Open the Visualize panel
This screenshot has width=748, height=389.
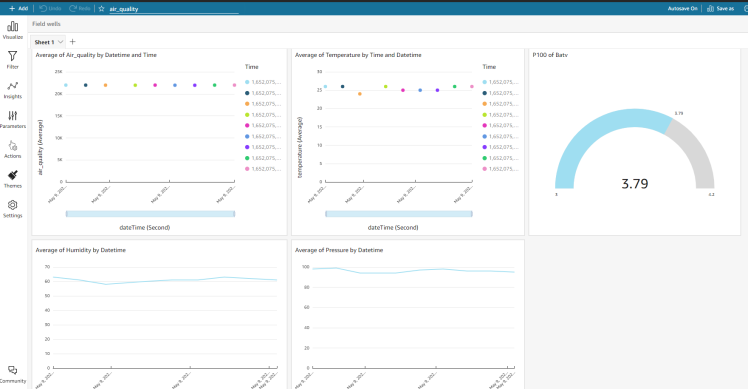[x=13, y=30]
